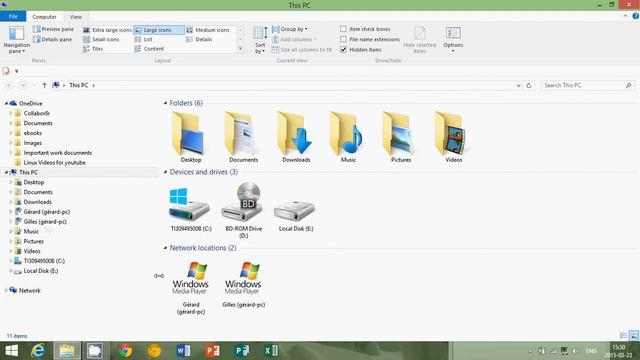Image resolution: width=640 pixels, height=360 pixels.
Task: Switch to Details layout
Action: (x=199, y=39)
